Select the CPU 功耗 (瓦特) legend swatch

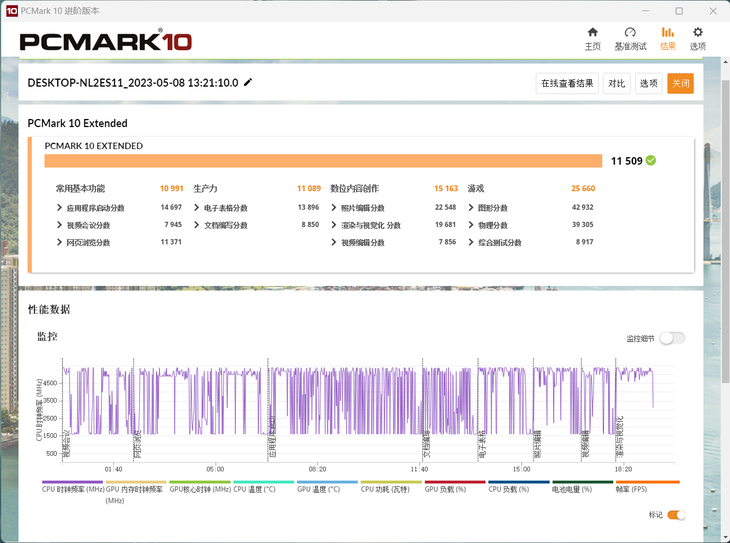pos(391,482)
